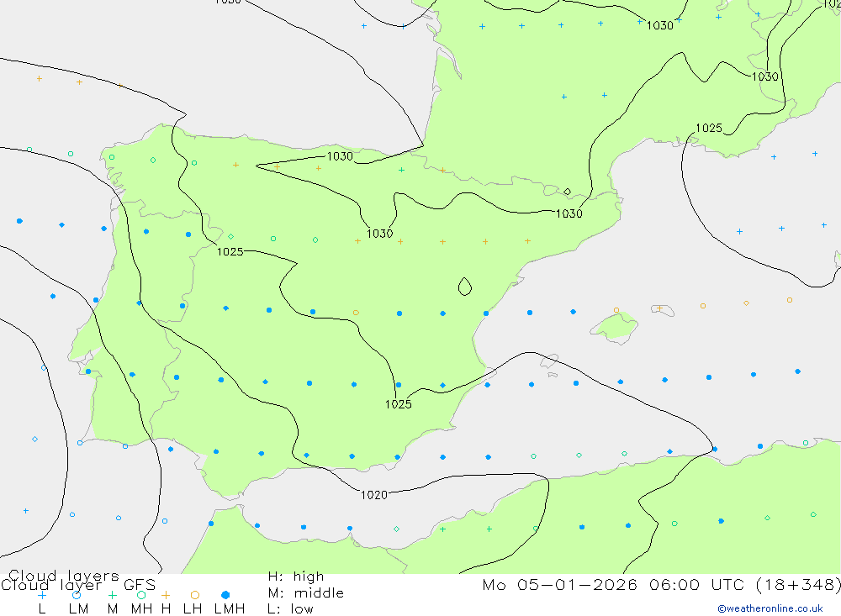Click the 'Mo 05-01-2026 06:00 UTC' timestamp
This screenshot has height=616, width=841.
[x=616, y=584]
